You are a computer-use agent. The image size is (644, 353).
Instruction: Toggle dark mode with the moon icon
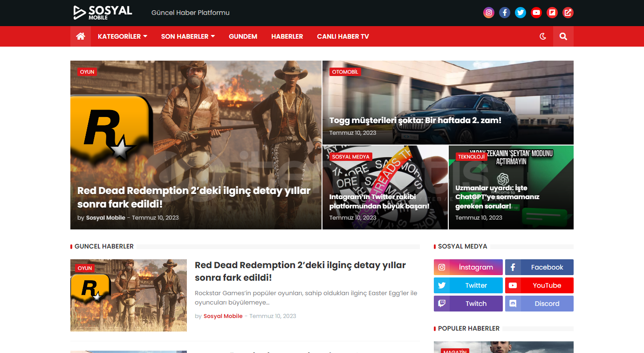coord(543,36)
